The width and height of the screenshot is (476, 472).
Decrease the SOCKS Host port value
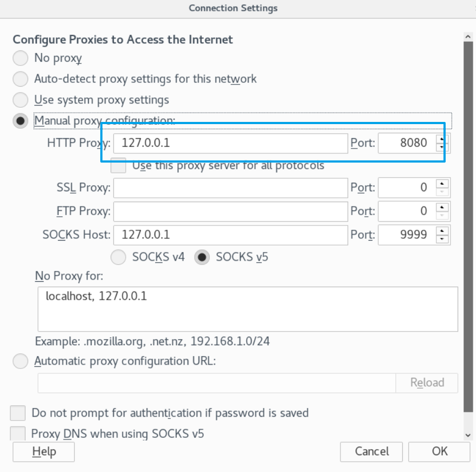443,239
